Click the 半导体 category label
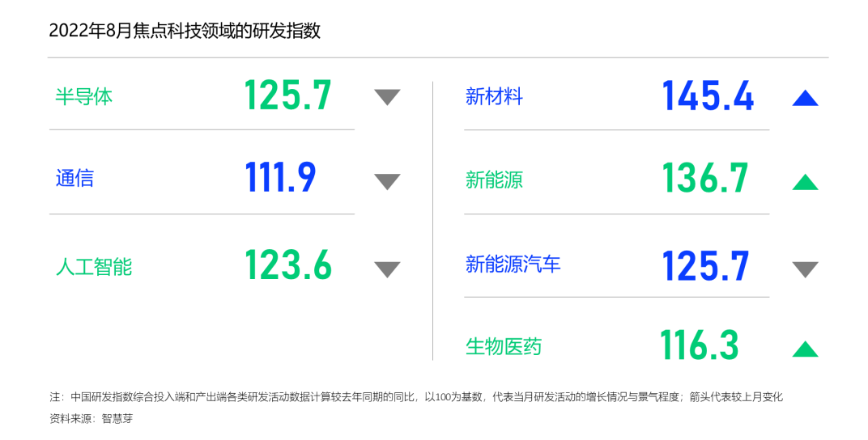 click(83, 97)
